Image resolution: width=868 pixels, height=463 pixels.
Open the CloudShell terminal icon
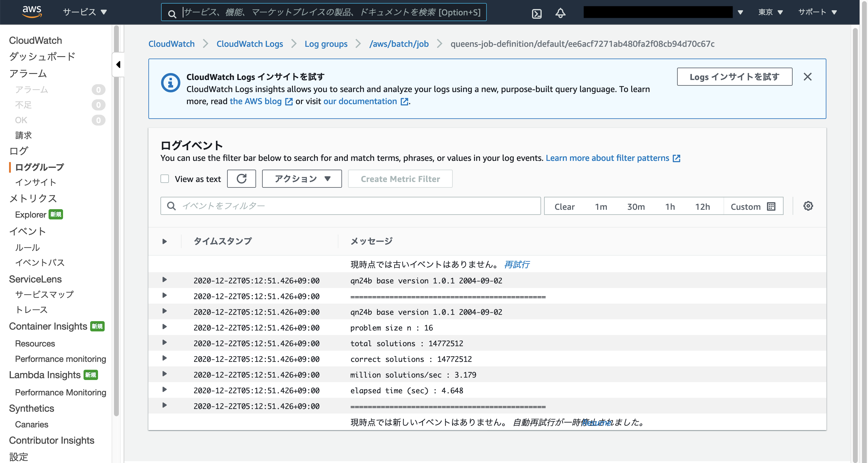[537, 14]
